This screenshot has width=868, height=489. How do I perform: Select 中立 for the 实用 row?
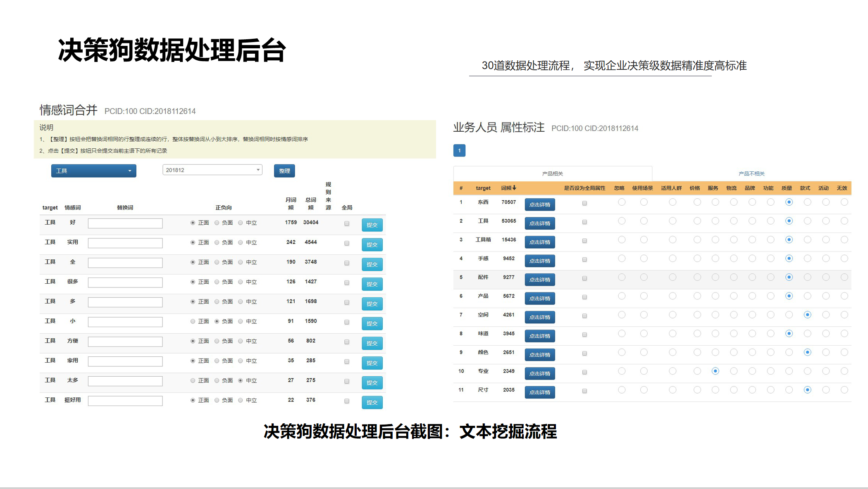241,242
